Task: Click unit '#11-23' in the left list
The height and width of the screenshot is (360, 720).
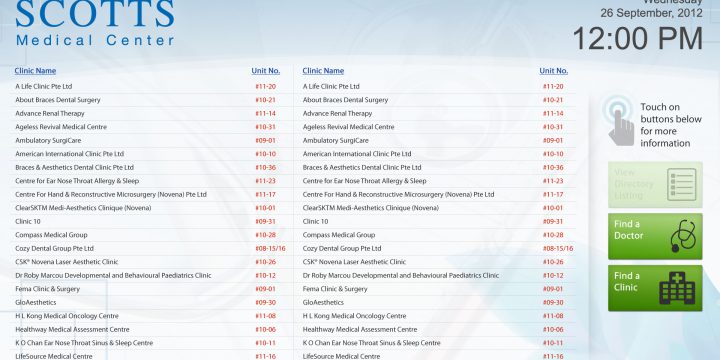Action: [265, 181]
